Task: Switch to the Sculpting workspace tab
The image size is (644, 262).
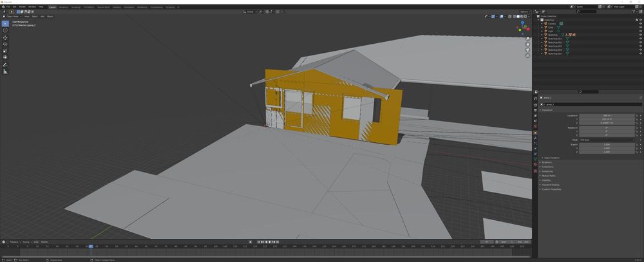Action: click(x=76, y=7)
